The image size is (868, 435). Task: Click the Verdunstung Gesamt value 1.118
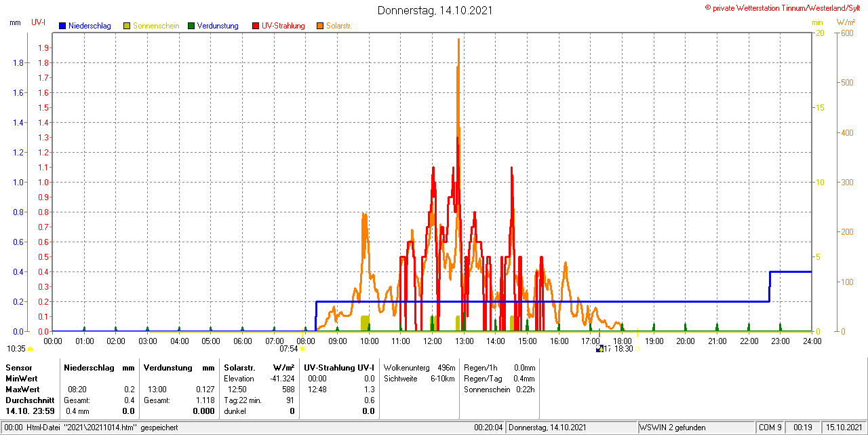[x=204, y=400]
